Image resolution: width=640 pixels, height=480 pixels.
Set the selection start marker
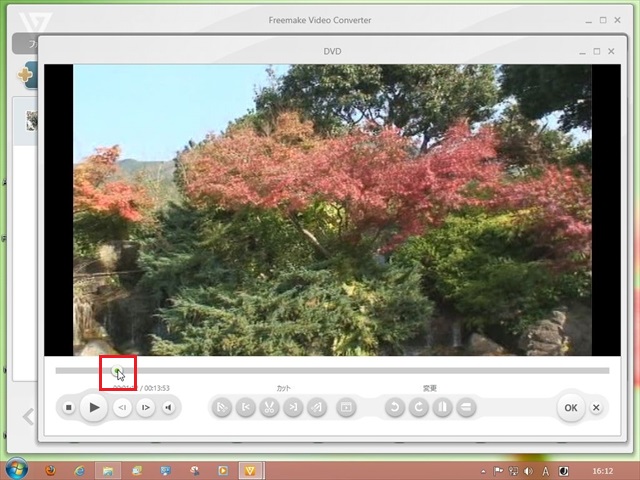[245, 407]
